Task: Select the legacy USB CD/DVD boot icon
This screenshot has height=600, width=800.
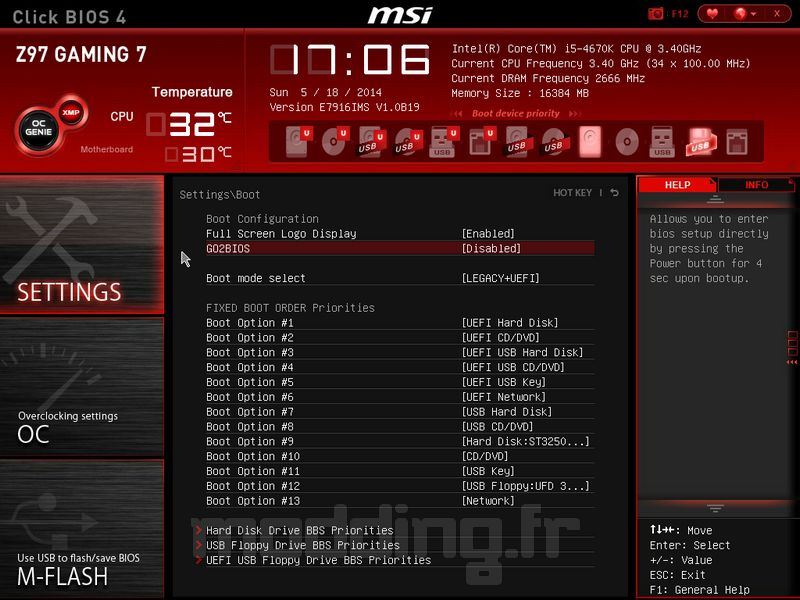Action: [x=555, y=141]
